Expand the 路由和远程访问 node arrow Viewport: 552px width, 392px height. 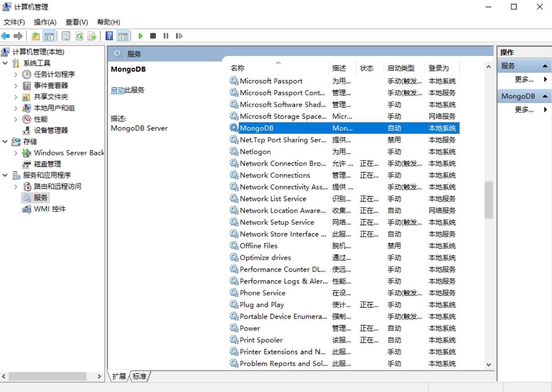(x=16, y=186)
